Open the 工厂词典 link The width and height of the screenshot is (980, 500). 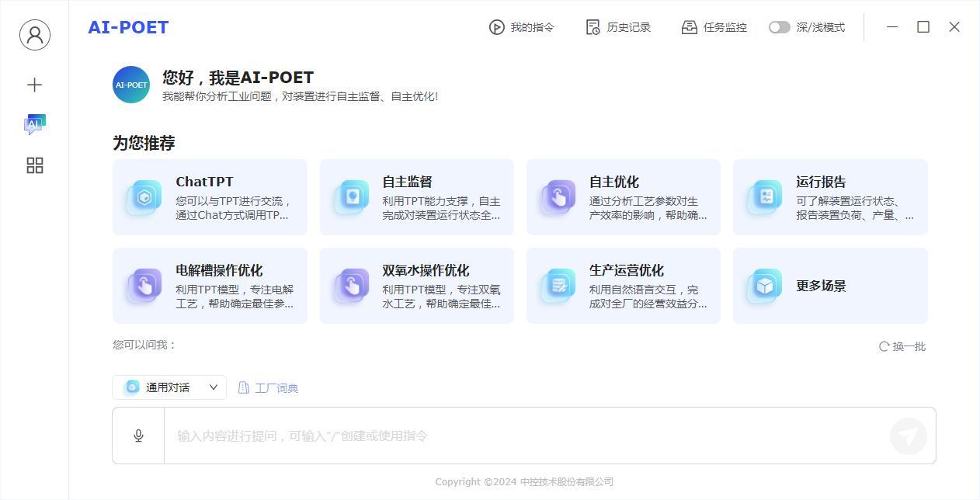click(268, 387)
